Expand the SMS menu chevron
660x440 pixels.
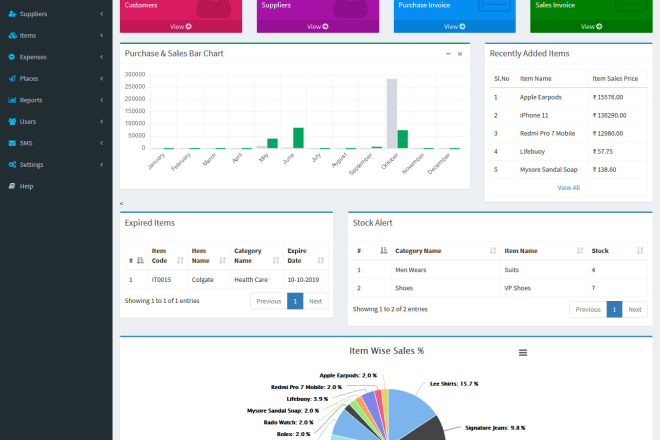click(x=101, y=143)
